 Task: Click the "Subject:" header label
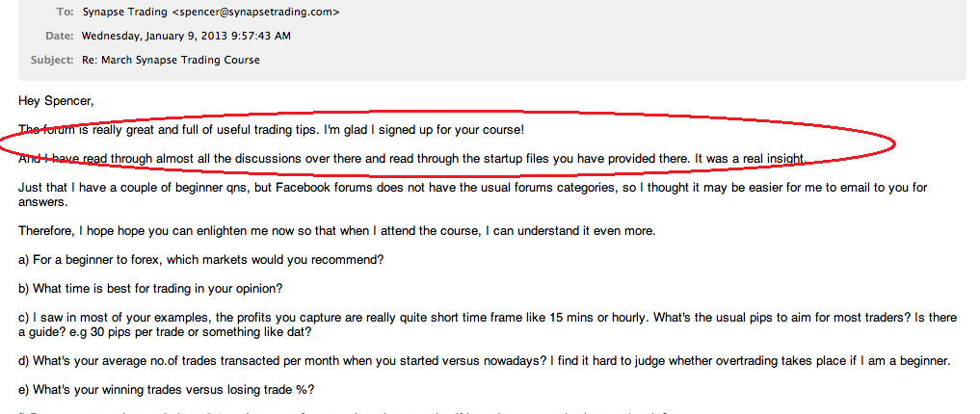52,60
